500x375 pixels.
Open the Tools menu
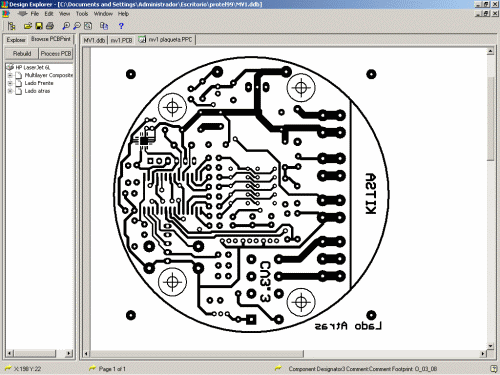(82, 14)
